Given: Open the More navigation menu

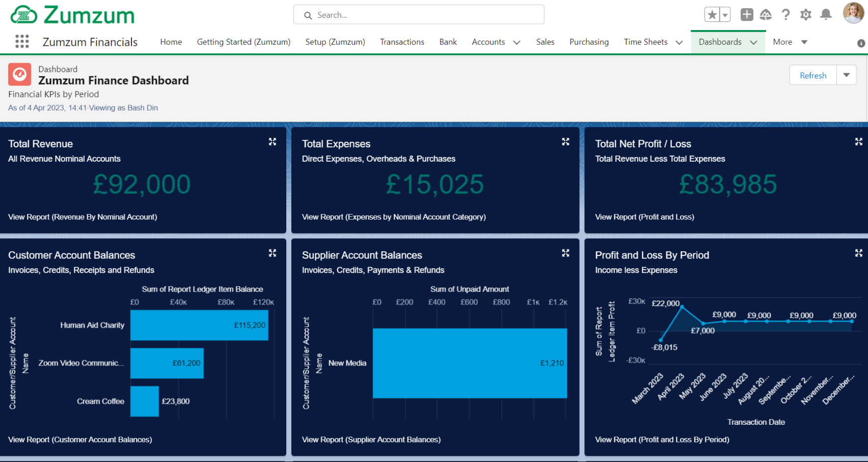Looking at the screenshot, I should 790,42.
